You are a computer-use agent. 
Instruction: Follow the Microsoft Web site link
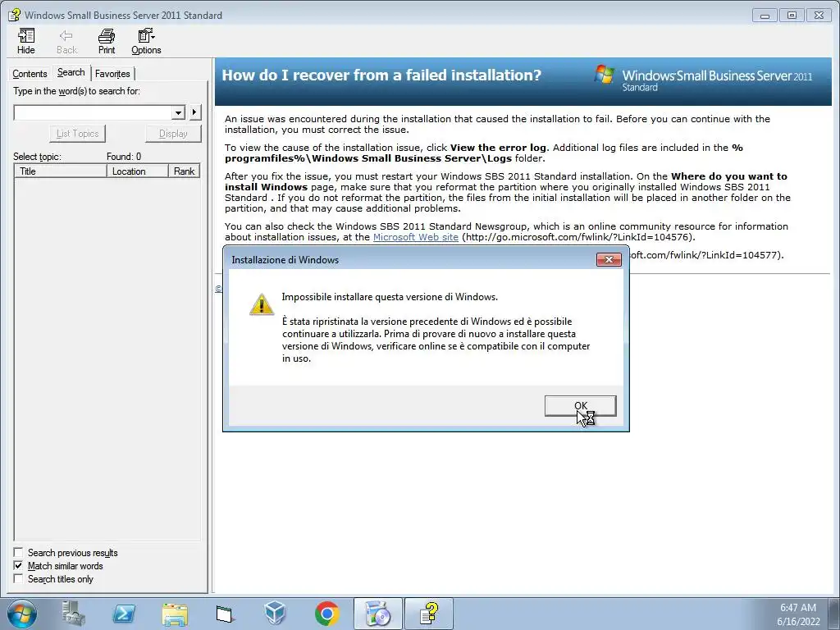[x=416, y=237]
